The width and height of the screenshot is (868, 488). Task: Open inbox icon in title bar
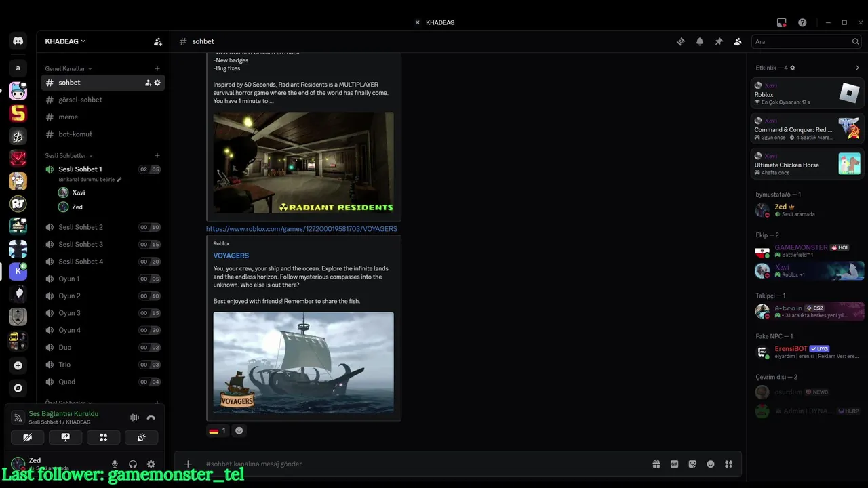(782, 22)
